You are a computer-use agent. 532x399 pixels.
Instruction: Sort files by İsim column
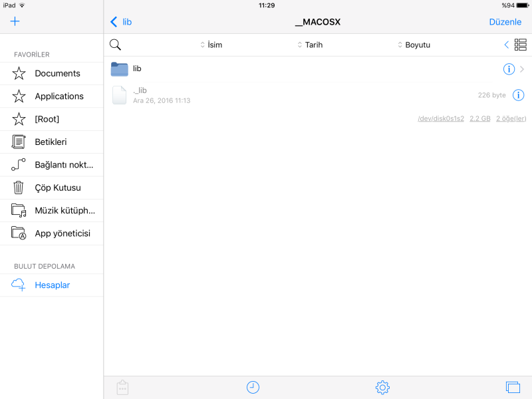211,45
